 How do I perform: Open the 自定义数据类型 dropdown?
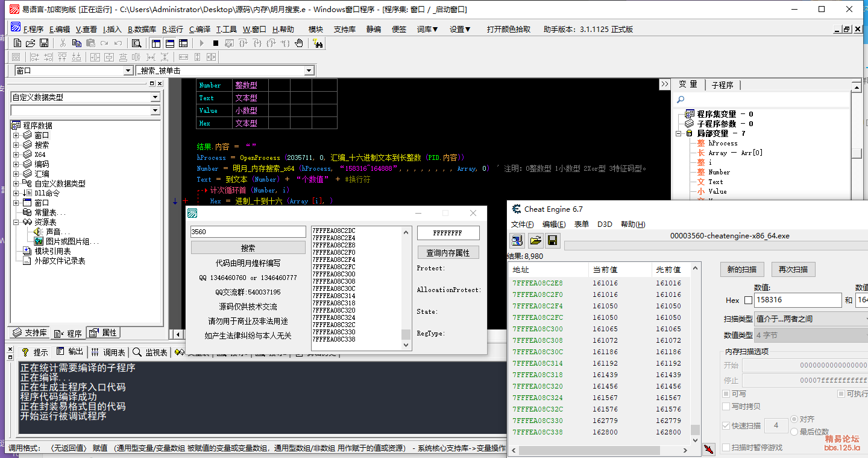tap(155, 97)
